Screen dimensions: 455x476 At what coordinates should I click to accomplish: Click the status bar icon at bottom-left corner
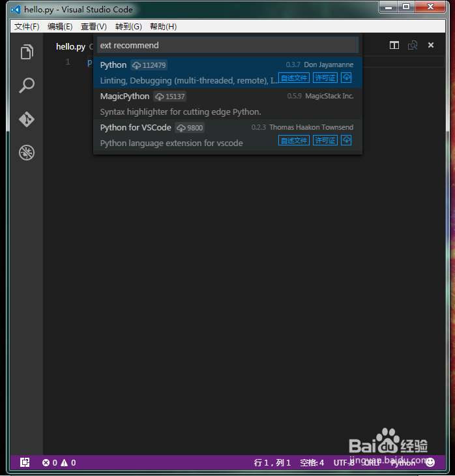25,462
